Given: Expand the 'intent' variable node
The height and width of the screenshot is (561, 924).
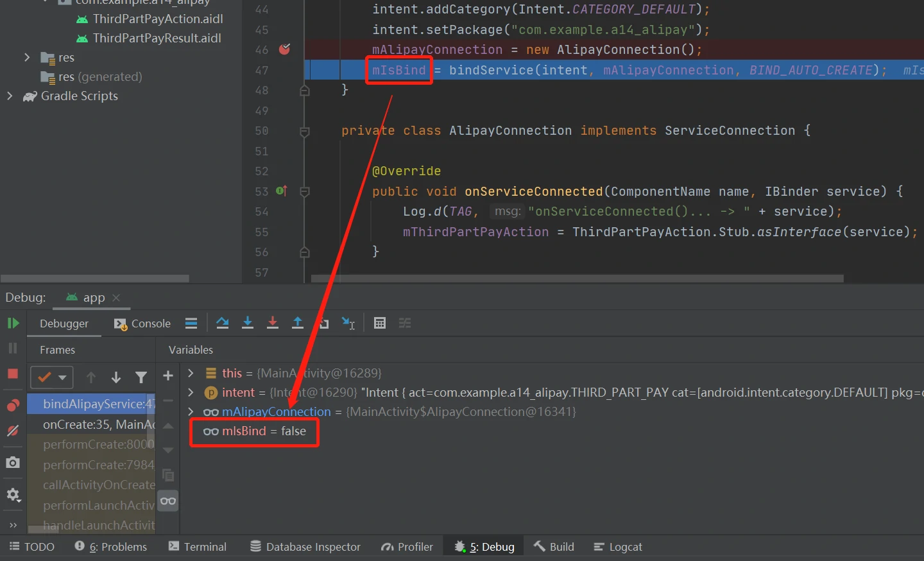Looking at the screenshot, I should coord(191,392).
